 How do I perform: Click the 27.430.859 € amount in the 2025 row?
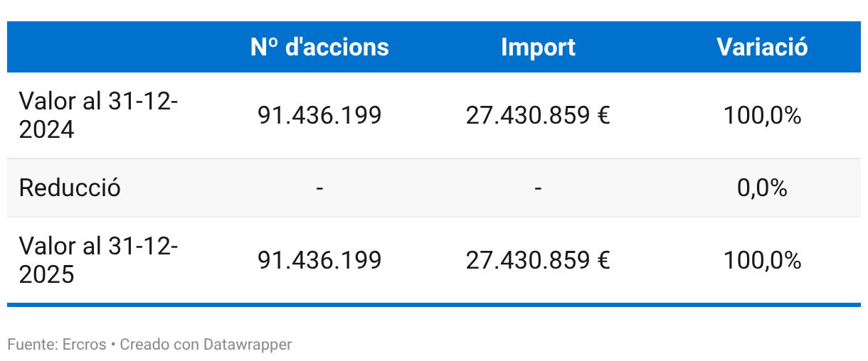[538, 260]
